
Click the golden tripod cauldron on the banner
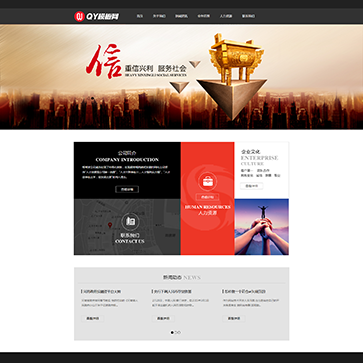coord(236,58)
